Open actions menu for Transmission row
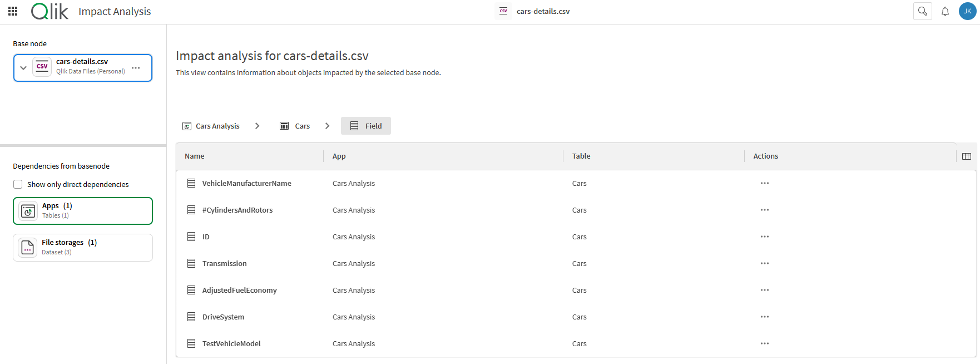980x364 pixels. point(765,263)
